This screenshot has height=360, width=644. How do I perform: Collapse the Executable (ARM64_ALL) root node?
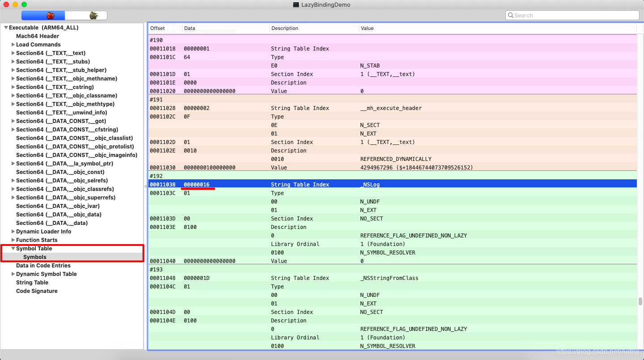point(6,28)
